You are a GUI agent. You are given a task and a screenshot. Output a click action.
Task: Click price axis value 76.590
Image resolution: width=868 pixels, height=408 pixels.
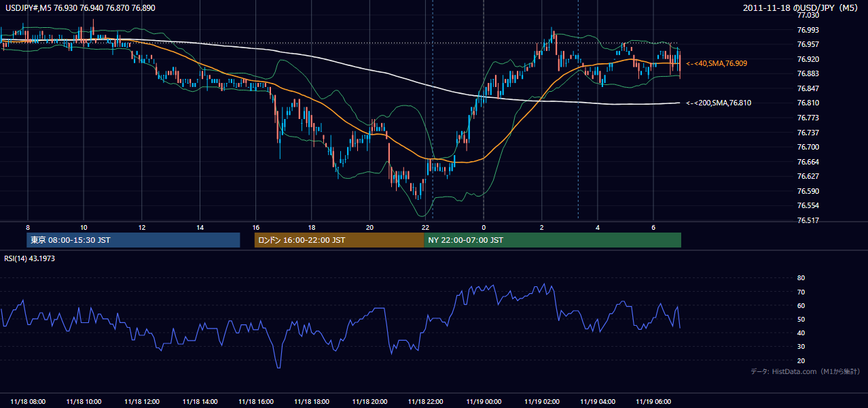808,191
